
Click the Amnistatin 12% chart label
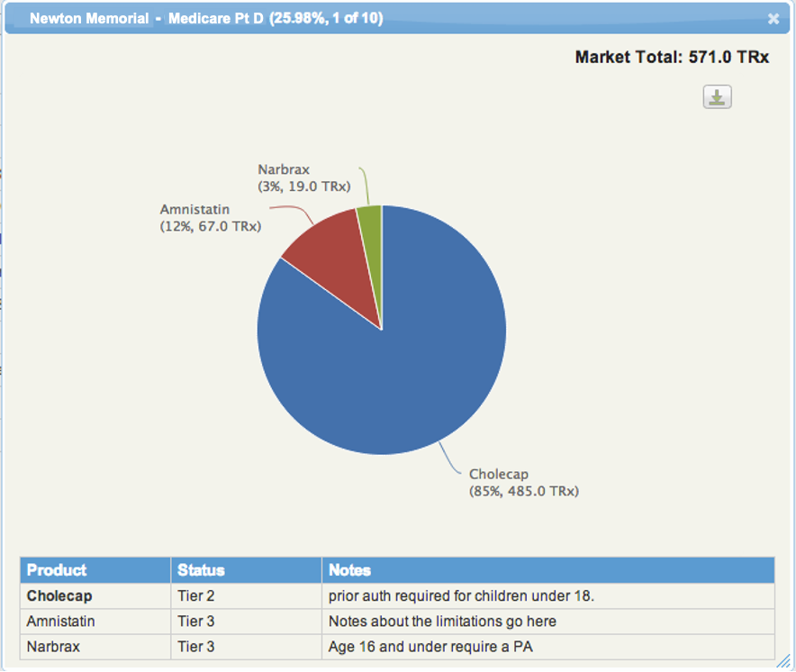(210, 218)
